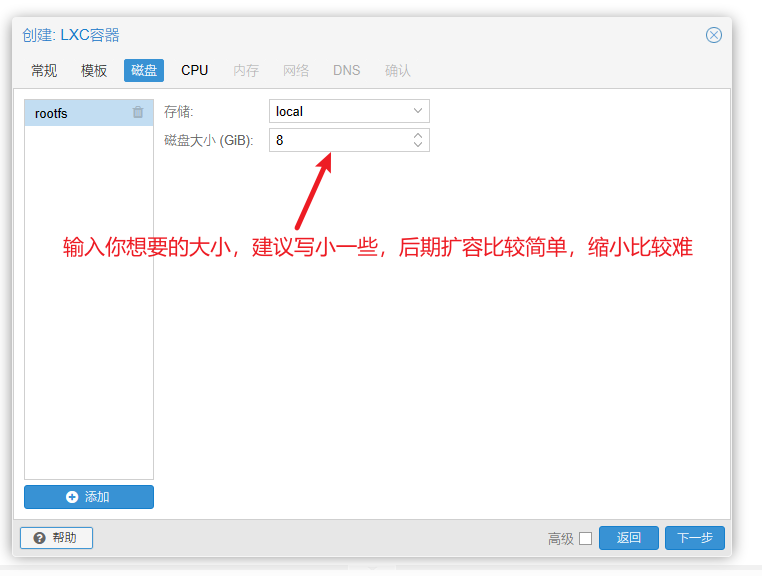Open help via the 帮助 button
Screen dimensions: 762x576
56,538
